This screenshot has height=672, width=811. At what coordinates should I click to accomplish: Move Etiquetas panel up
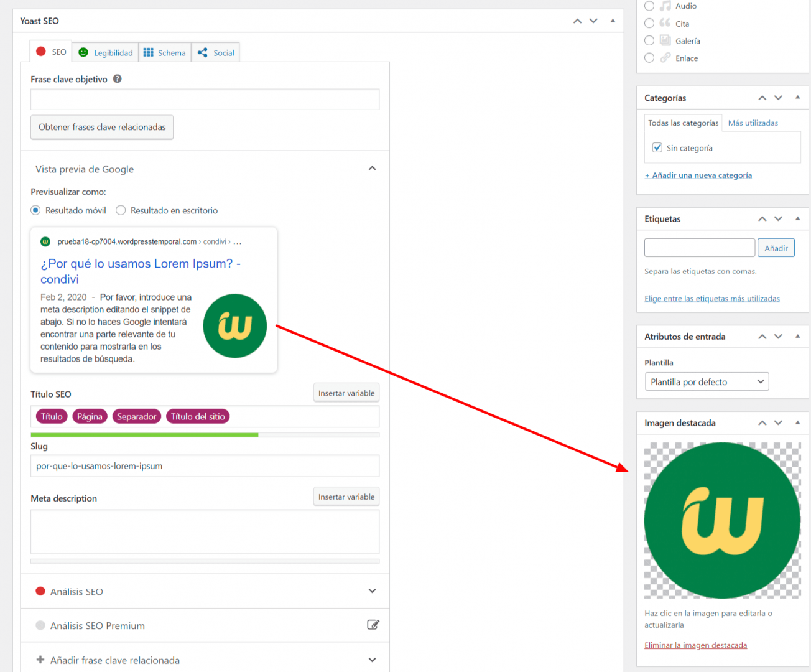point(762,219)
